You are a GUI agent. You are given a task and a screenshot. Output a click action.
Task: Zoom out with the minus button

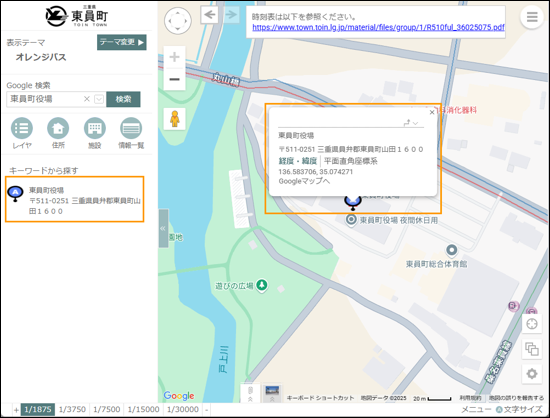[x=174, y=79]
